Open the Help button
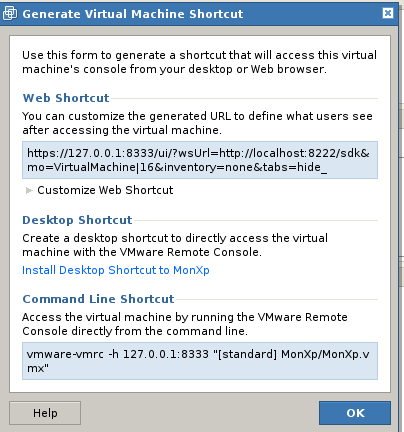The image size is (404, 432). [45, 413]
